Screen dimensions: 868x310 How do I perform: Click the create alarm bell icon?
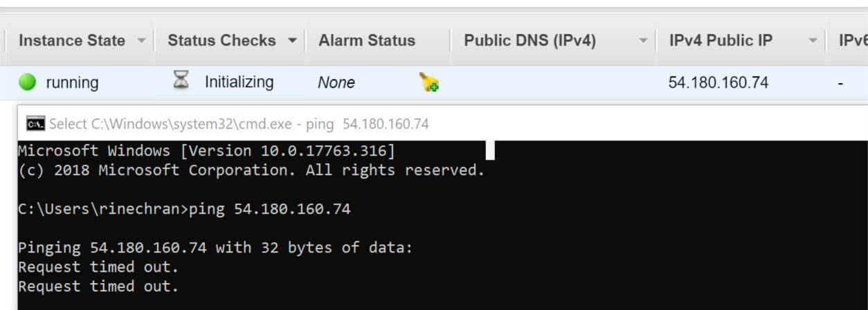click(x=428, y=83)
